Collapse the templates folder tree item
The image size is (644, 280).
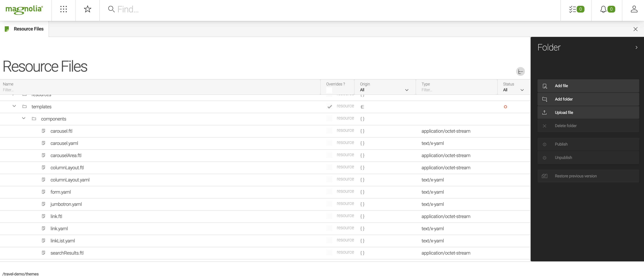tap(14, 106)
